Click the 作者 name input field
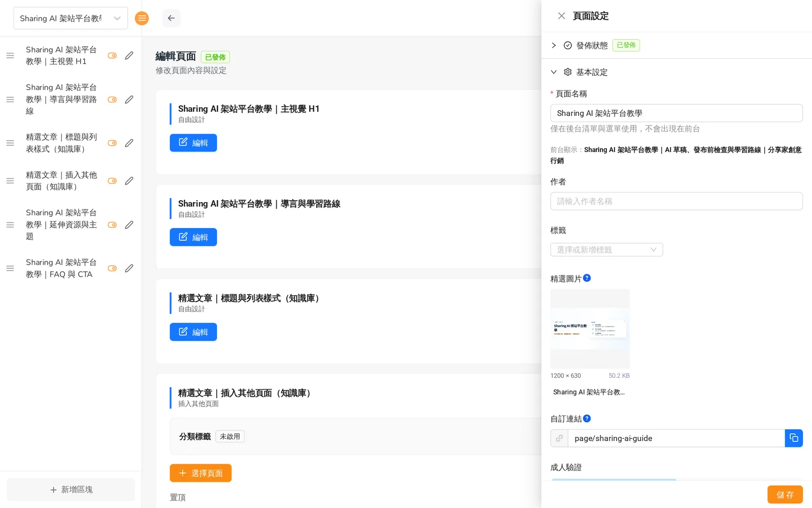This screenshot has width=812, height=508. [x=676, y=201]
